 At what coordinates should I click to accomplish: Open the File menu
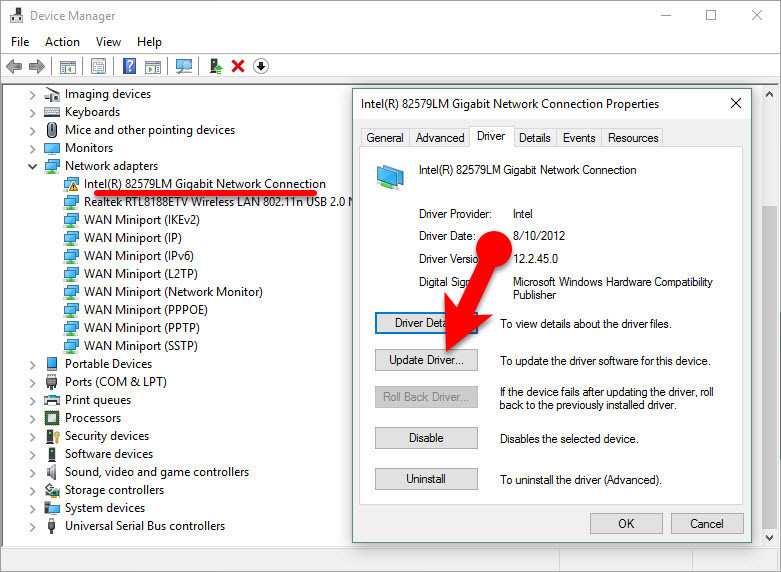[x=20, y=42]
